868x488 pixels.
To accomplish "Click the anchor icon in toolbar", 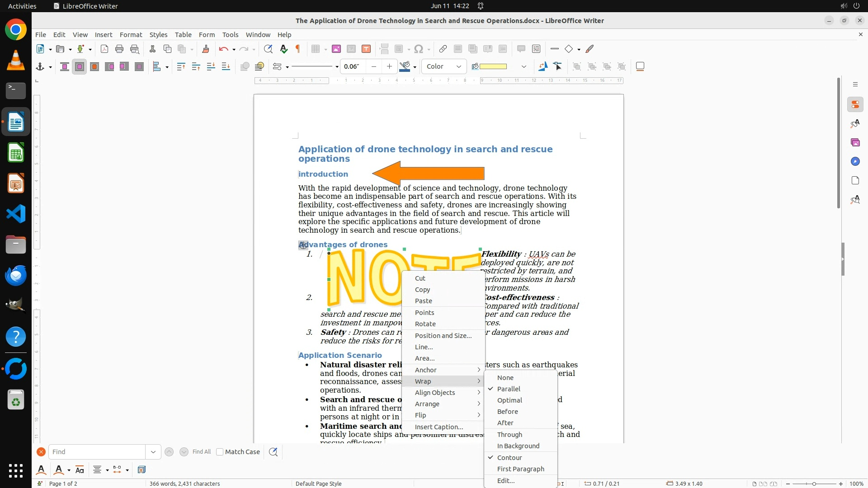I will point(40,67).
